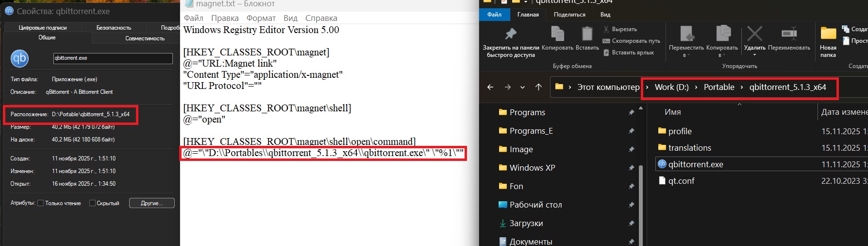Click the Pin to Quick Access icon
The image size is (868, 246).
tap(510, 34)
